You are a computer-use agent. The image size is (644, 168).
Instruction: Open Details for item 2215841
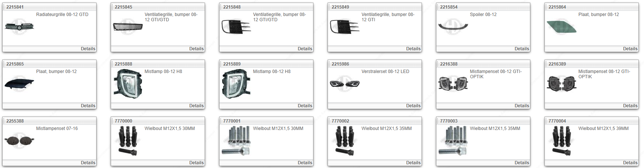[x=88, y=49]
